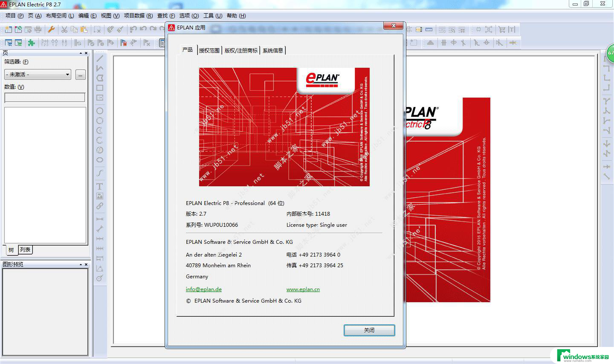Click the scissors cut icon
Screen dimensions: 614x364
pos(64,29)
